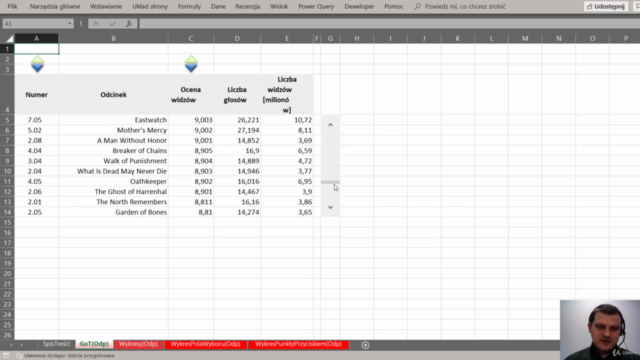Select column H header
Screen dimensions: 640x360
tap(357, 38)
